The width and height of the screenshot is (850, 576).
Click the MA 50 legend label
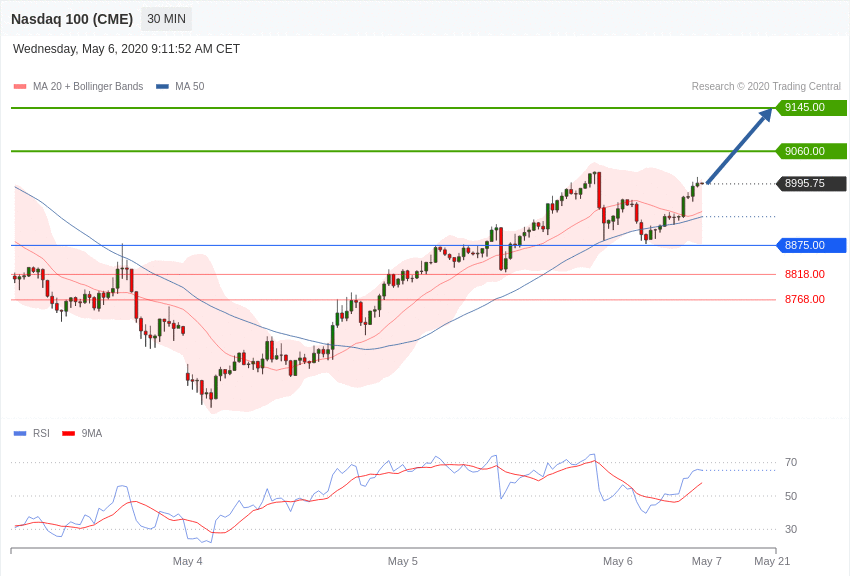(x=190, y=86)
